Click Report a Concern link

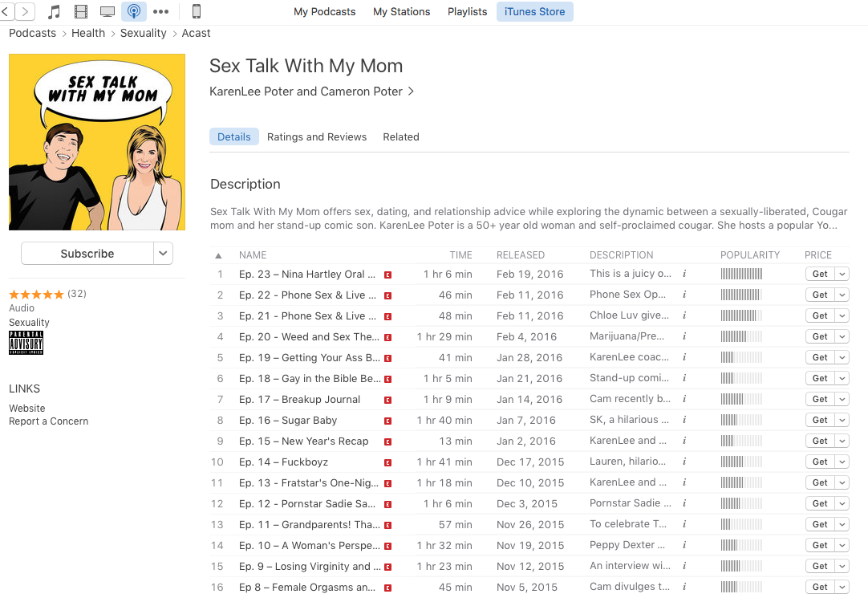point(49,421)
